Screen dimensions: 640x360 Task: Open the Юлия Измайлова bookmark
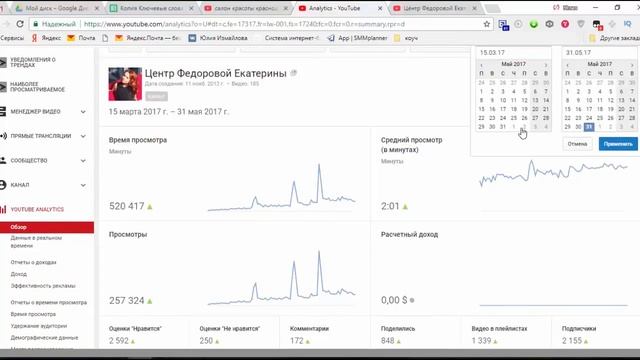click(x=218, y=38)
